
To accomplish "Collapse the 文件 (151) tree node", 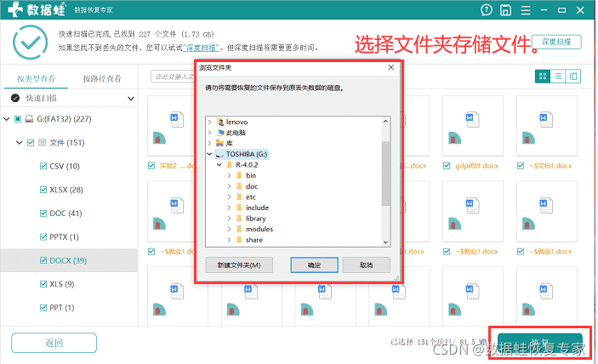I will (19, 143).
